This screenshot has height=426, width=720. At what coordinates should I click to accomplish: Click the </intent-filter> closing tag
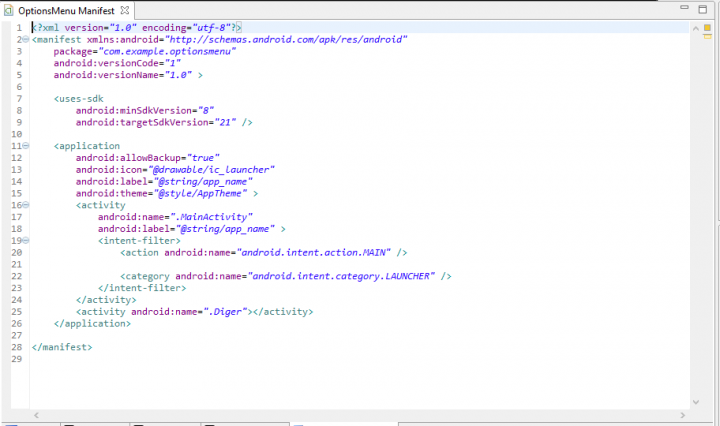[142, 288]
